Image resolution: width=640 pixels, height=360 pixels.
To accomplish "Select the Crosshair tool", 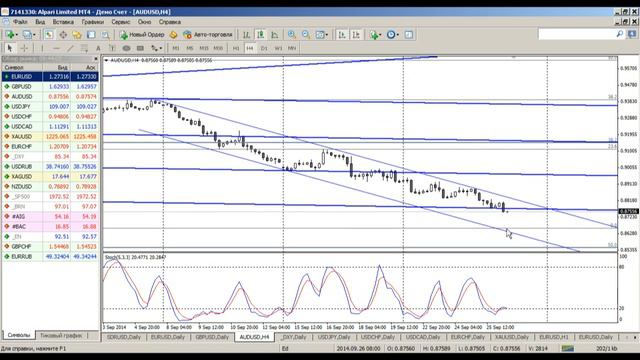I will point(24,48).
